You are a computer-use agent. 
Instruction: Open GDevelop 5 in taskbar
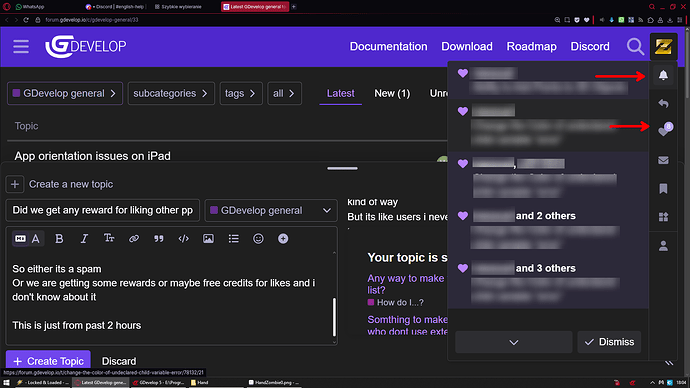tap(159, 382)
